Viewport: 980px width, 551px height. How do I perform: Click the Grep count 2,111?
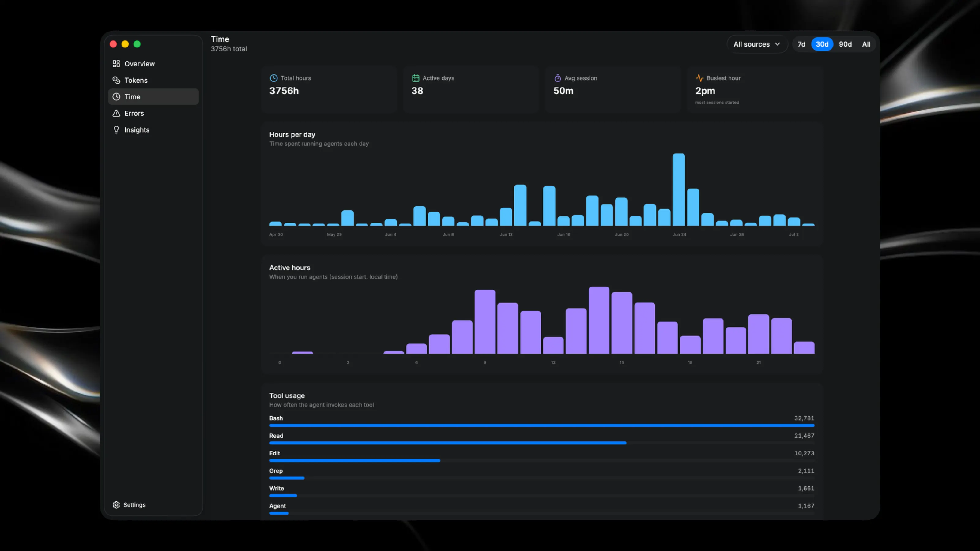806,470
